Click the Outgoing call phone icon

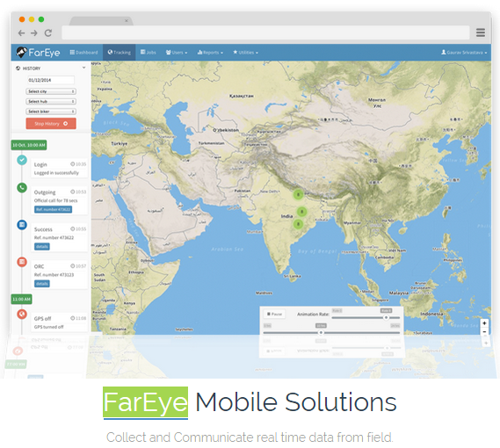(22, 187)
